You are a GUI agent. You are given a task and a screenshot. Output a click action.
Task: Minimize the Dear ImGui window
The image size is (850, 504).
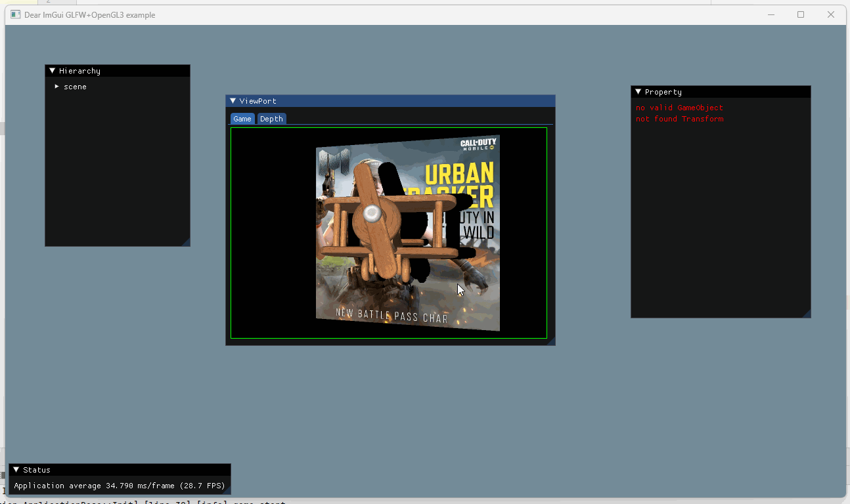(771, 14)
